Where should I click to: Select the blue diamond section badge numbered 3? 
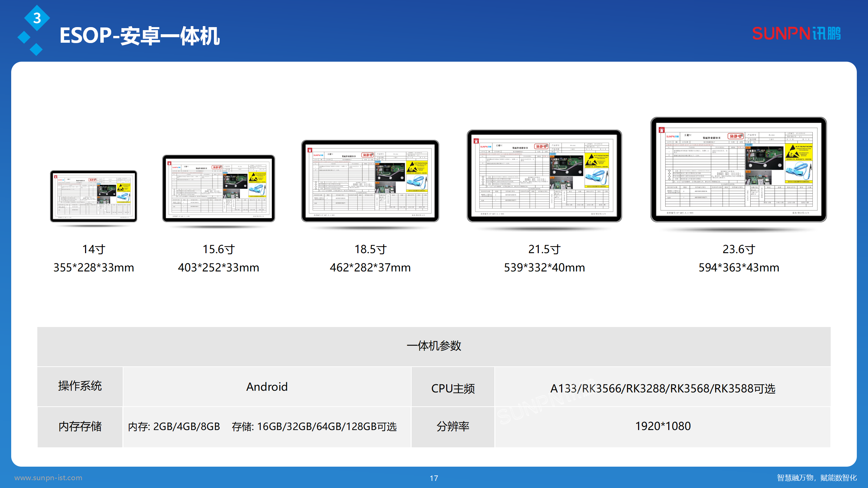[x=37, y=19]
